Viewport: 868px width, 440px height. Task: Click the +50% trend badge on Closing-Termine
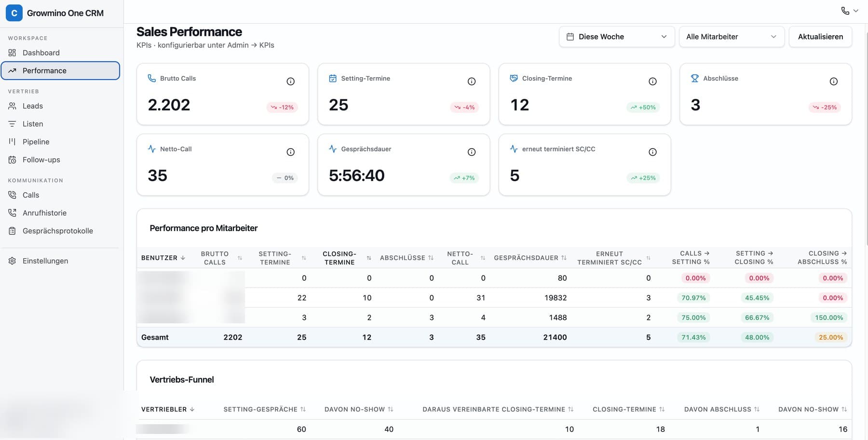[x=643, y=107]
